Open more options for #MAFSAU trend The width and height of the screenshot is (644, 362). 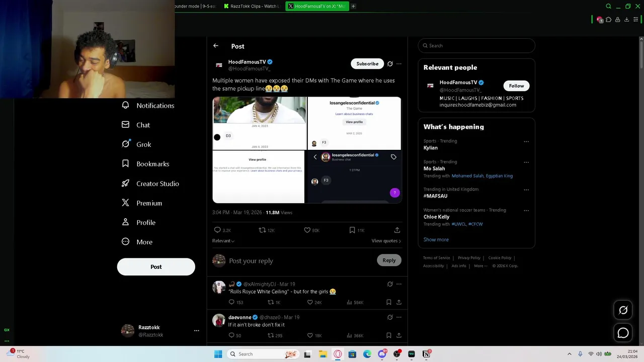tap(526, 190)
